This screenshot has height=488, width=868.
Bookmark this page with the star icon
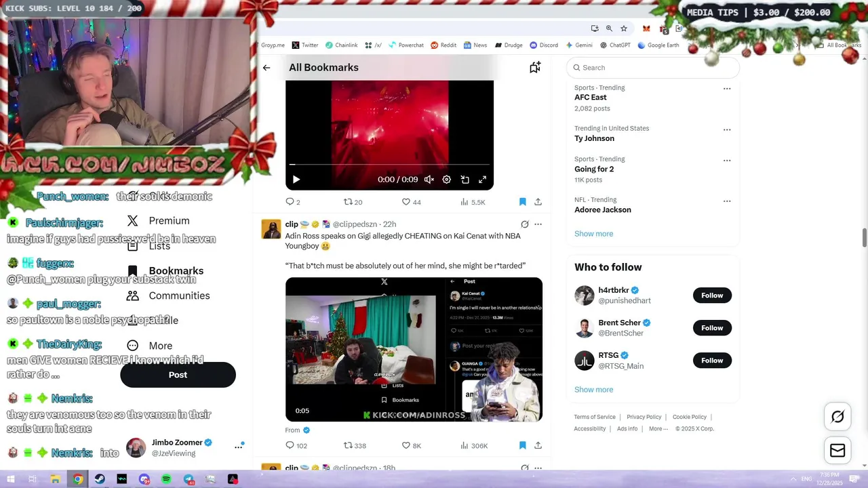(x=624, y=28)
